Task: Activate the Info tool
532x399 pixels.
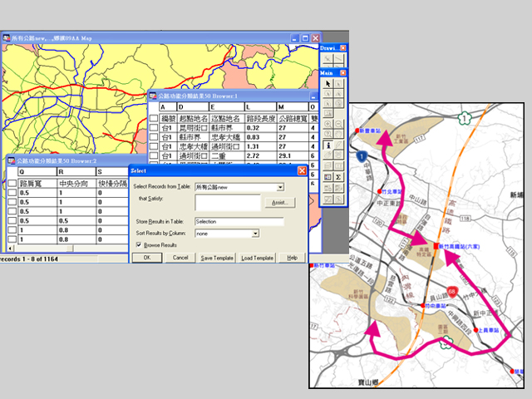Action: [328, 145]
